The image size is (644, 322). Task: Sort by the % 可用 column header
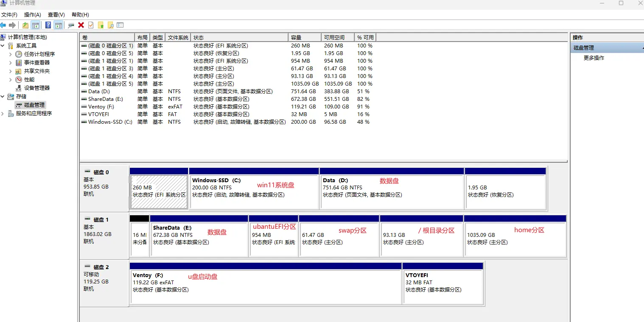point(365,38)
